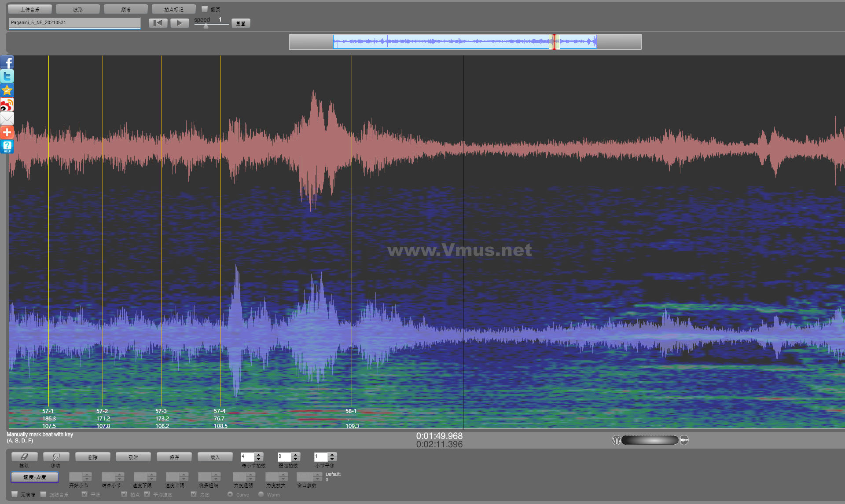
Task: Select the move (移动) tool
Action: [56, 457]
